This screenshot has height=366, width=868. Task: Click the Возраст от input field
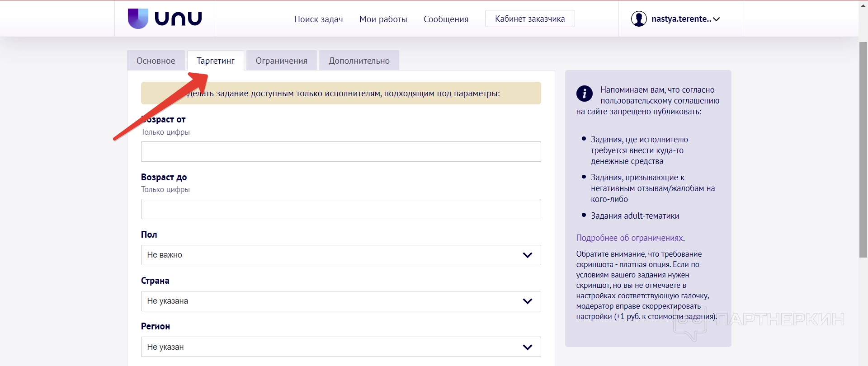341,152
